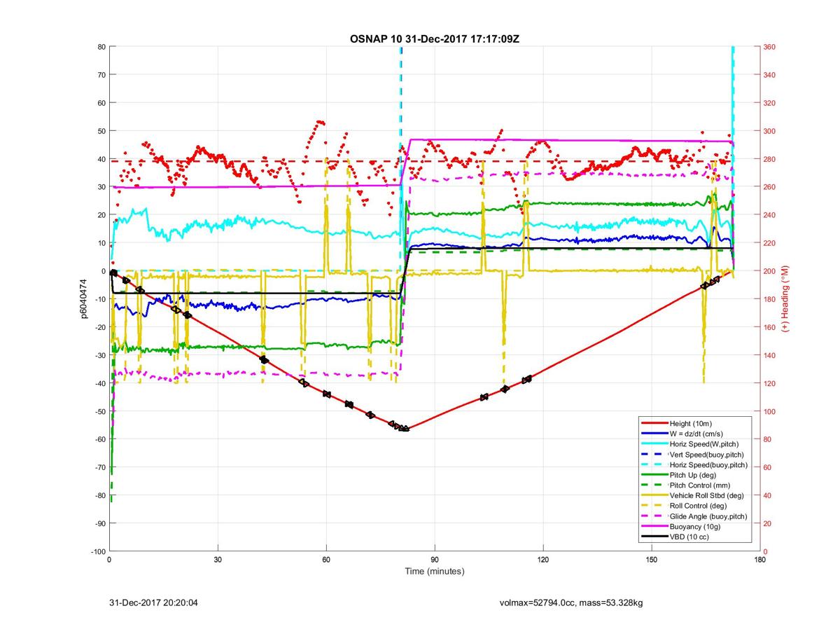Select the "VBD (10 cc)" legend entry

click(x=689, y=537)
